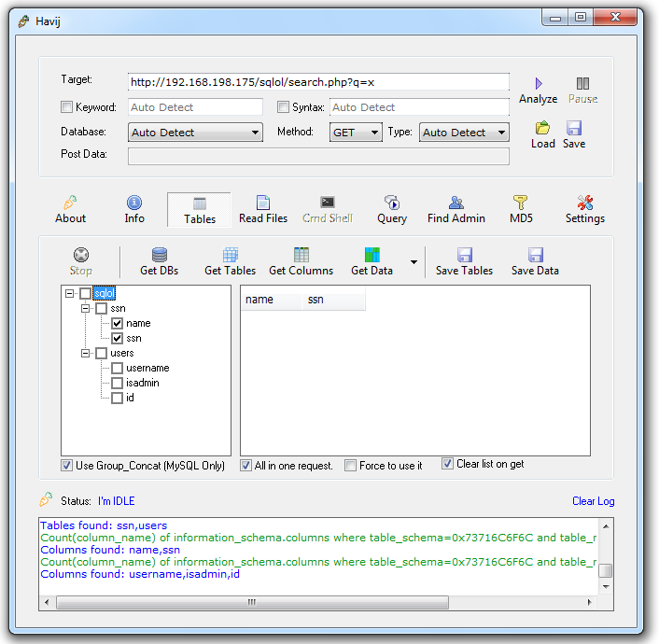
Task: Click the Havij title bar icon
Action: point(24,21)
